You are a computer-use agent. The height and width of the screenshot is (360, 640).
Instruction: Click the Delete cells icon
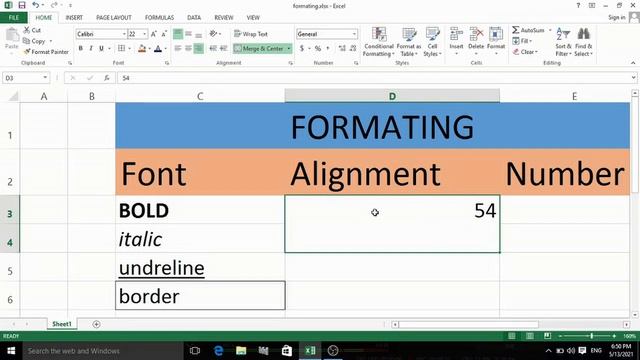[x=476, y=34]
